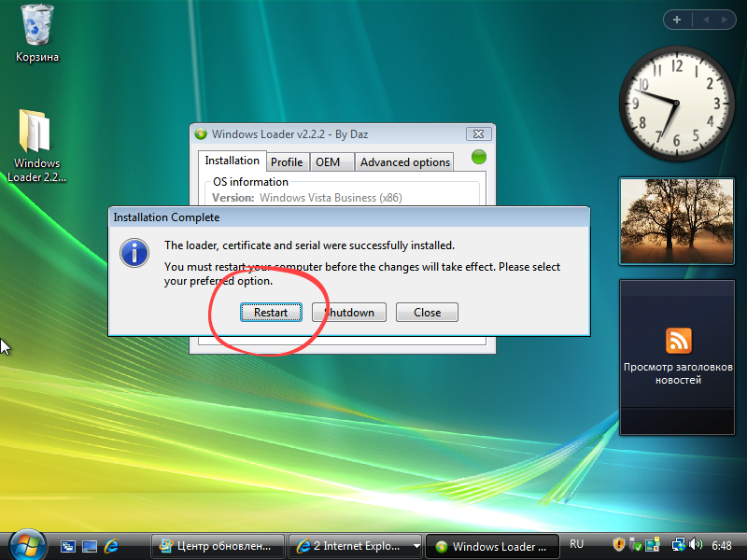Click the Switch between windows quick launch icon

click(68, 546)
